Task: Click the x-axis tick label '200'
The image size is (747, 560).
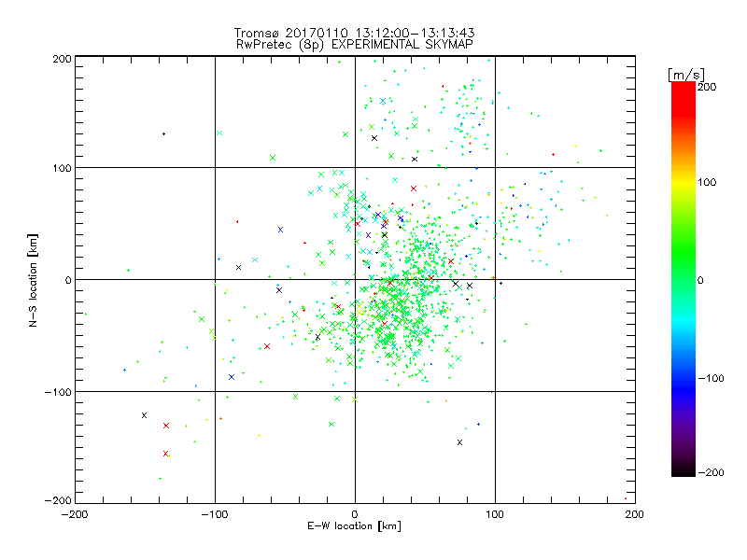Action: pyautogui.click(x=635, y=514)
